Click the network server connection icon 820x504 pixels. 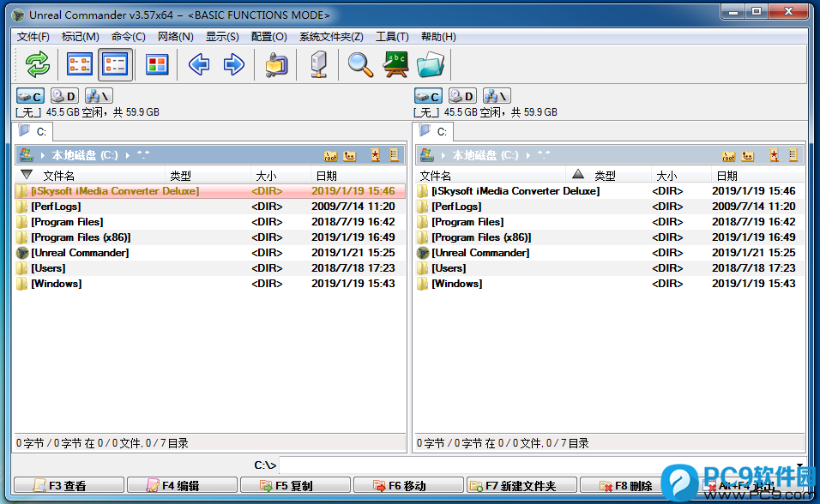pyautogui.click(x=318, y=65)
